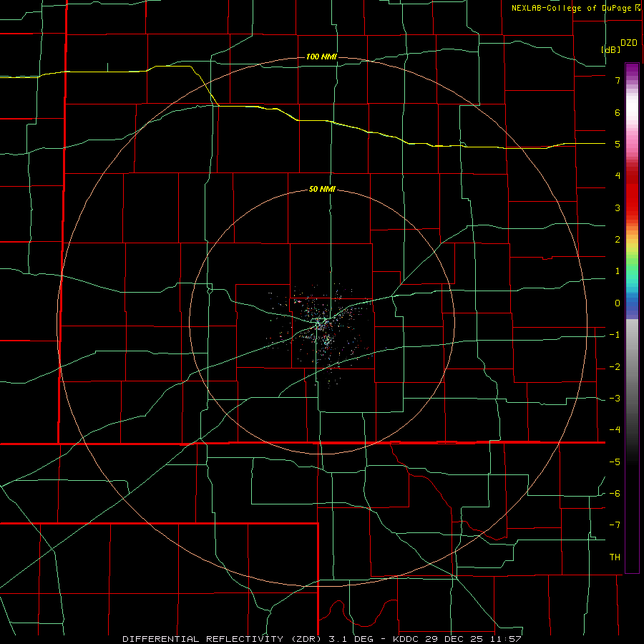Click the 1 value on the color scale
This screenshot has height=644, width=644.
click(618, 271)
